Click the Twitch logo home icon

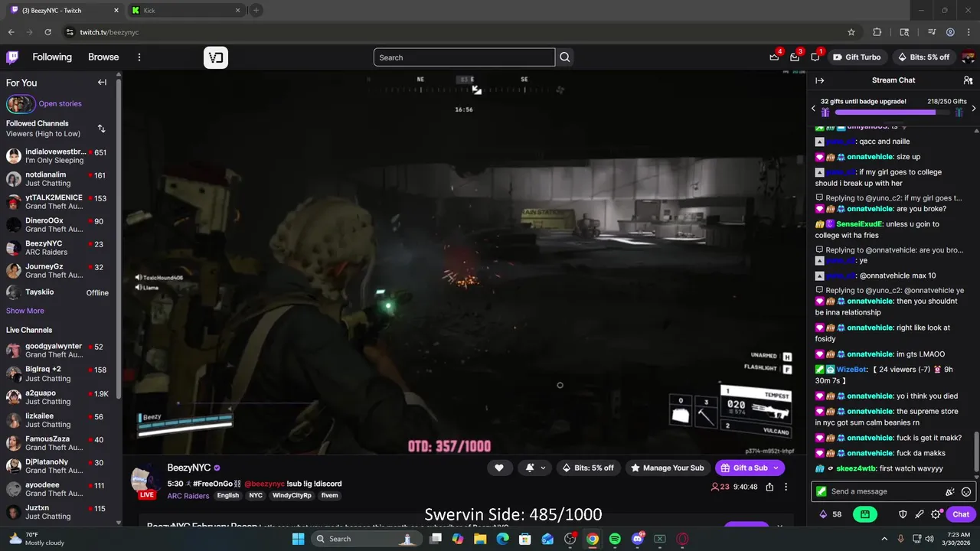click(x=12, y=57)
